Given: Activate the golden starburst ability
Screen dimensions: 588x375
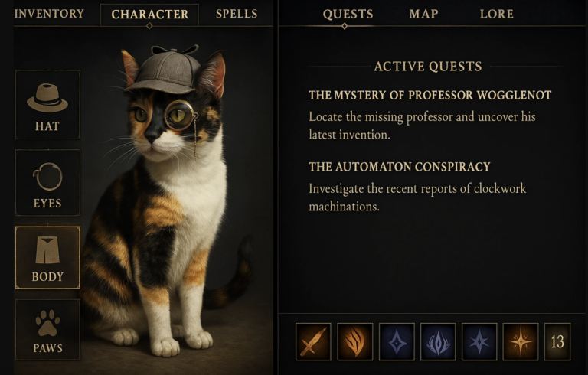Looking at the screenshot, I should coord(521,341).
